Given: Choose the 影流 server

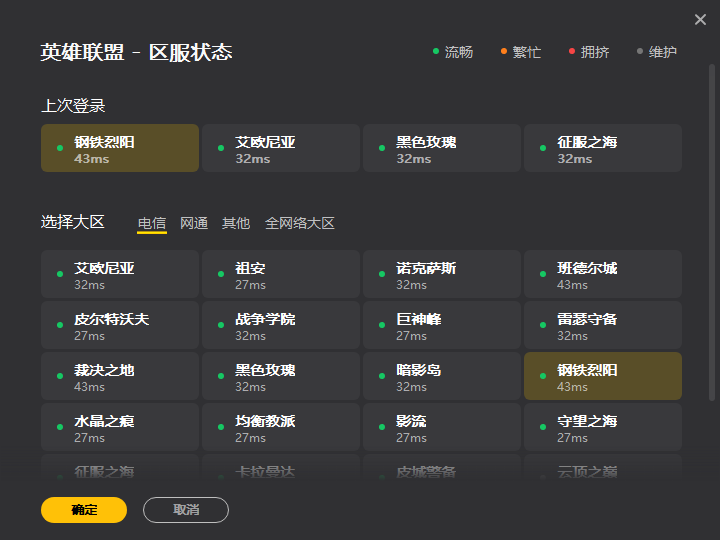Looking at the screenshot, I should click(442, 427).
